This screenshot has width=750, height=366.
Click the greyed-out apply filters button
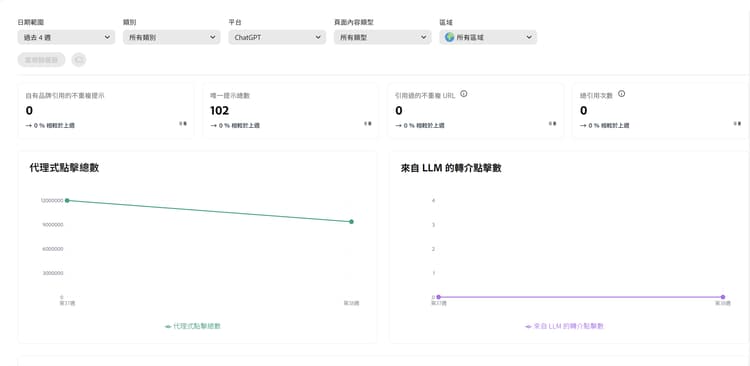42,60
